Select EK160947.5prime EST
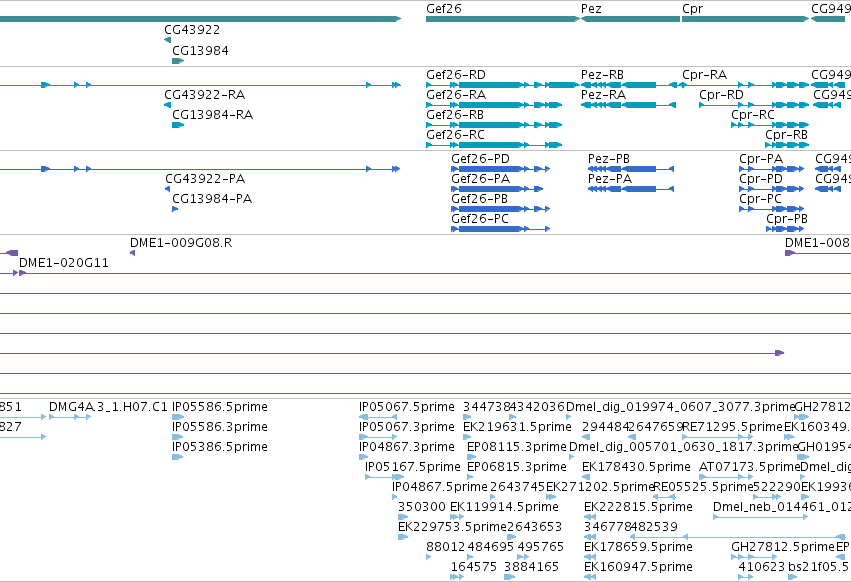Image resolution: width=851 pixels, height=582 pixels. point(590,577)
